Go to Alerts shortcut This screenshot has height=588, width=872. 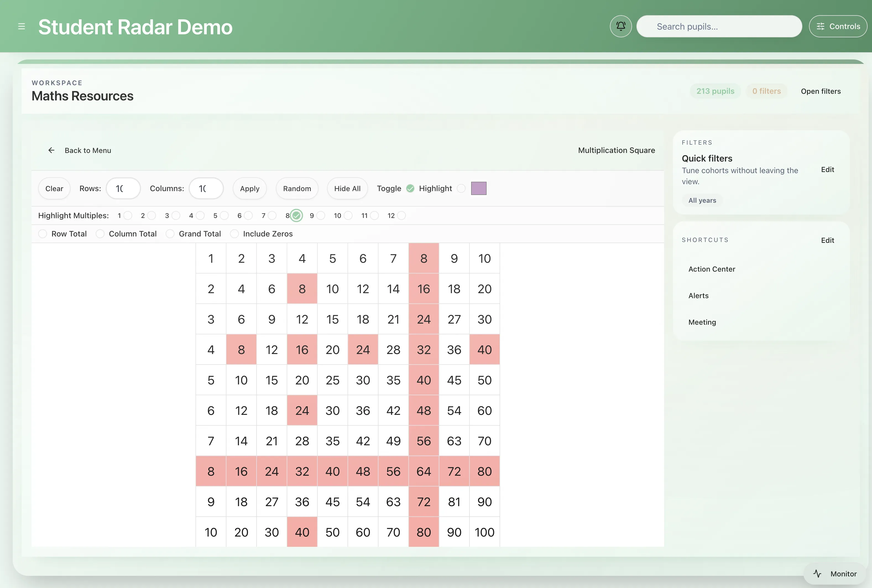pos(698,295)
